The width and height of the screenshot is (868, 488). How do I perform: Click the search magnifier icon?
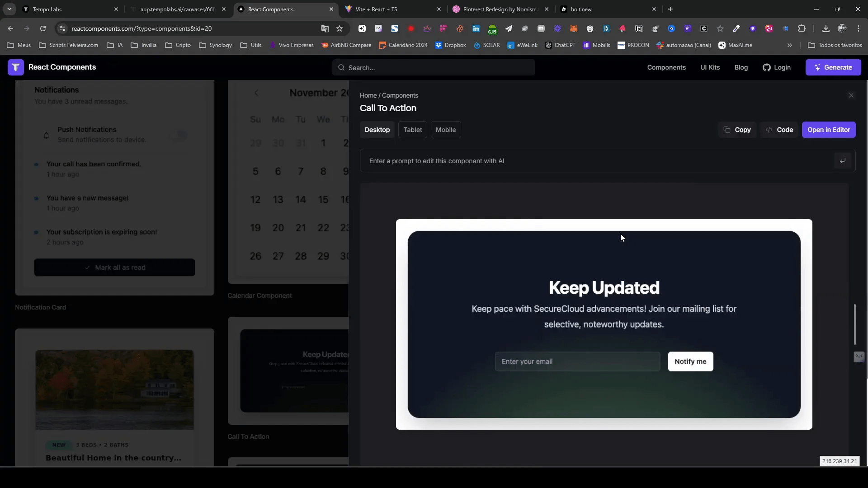pos(341,68)
